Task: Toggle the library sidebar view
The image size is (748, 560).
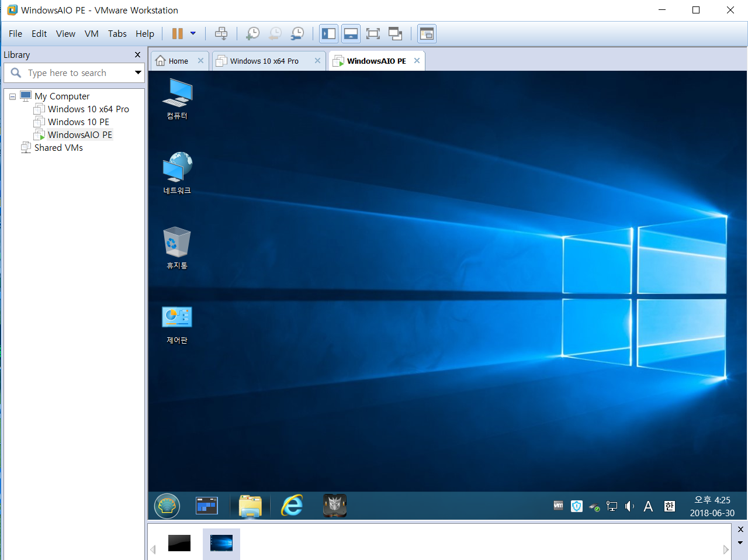Action: [x=329, y=34]
